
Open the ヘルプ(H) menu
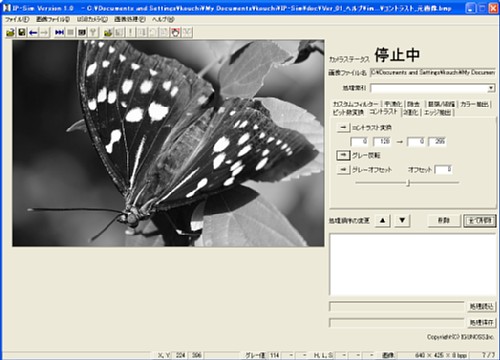[163, 20]
